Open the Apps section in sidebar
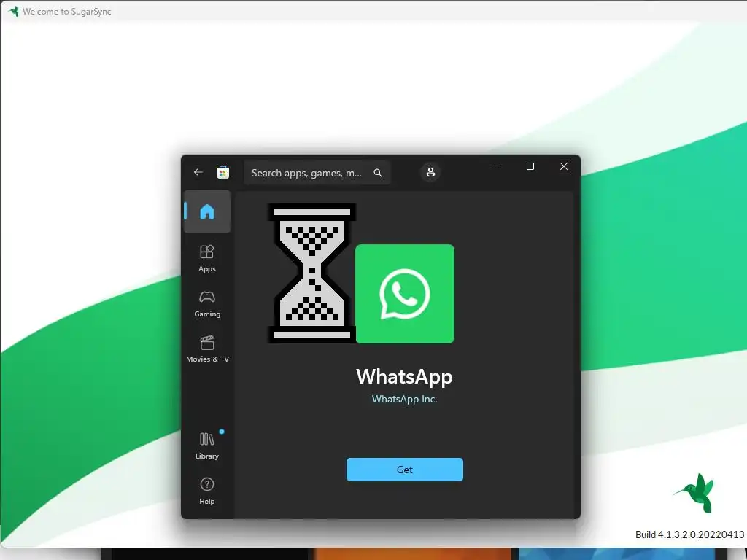Viewport: 747px width, 560px height. 207,259
